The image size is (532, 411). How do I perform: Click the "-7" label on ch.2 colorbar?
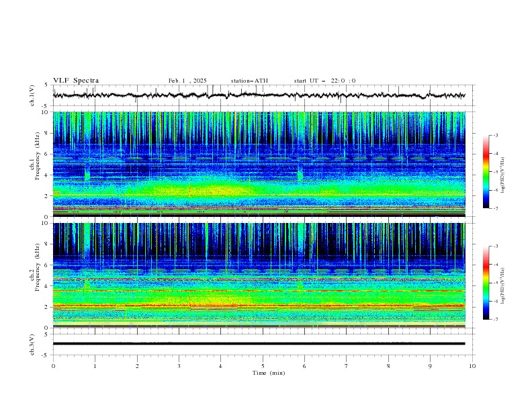coord(495,320)
